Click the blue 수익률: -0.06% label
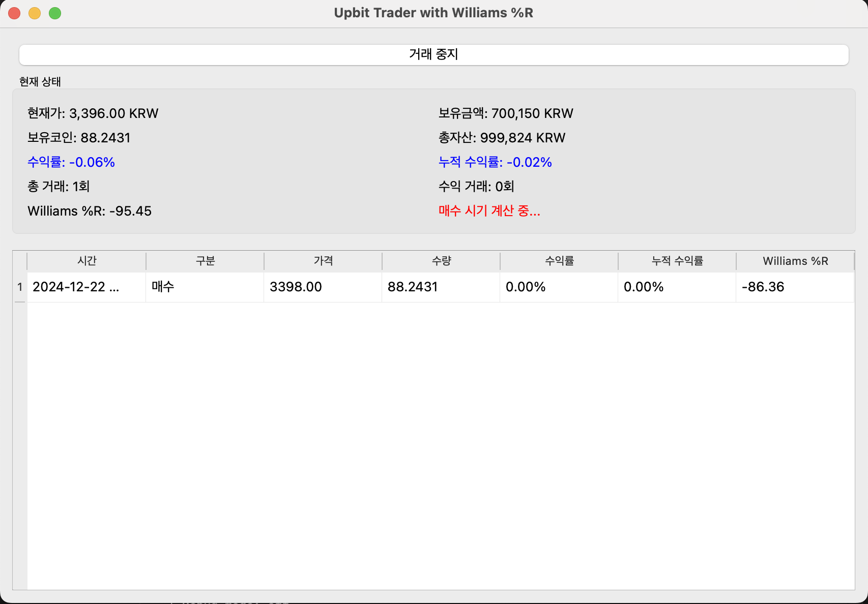The height and width of the screenshot is (604, 868). click(71, 162)
